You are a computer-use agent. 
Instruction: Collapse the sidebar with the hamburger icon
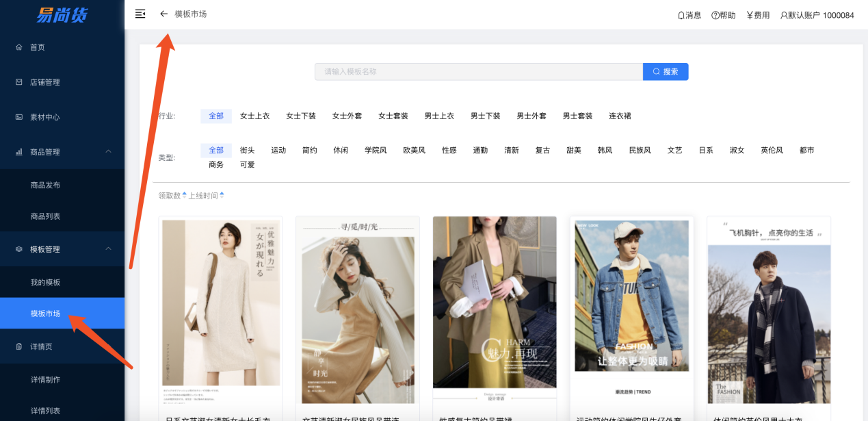click(x=140, y=14)
